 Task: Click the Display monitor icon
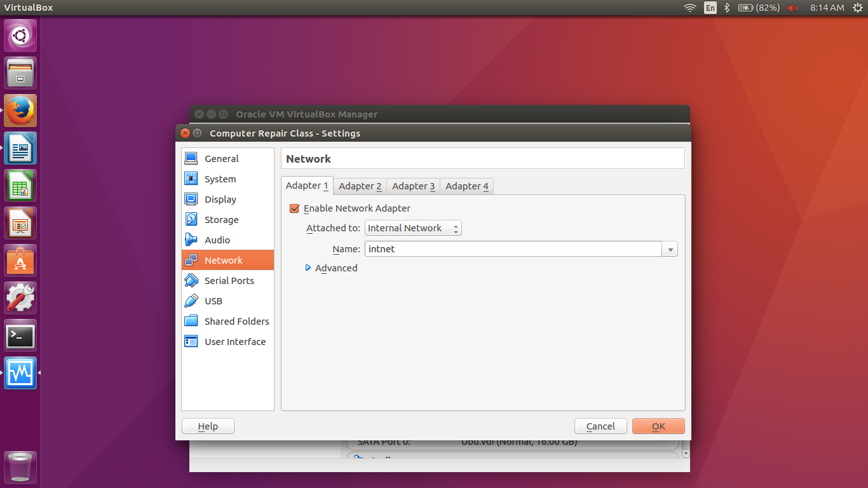(x=191, y=199)
